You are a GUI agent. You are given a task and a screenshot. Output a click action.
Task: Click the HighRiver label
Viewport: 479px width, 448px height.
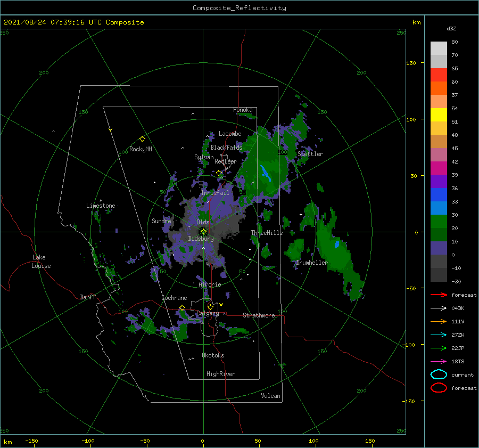(x=221, y=374)
